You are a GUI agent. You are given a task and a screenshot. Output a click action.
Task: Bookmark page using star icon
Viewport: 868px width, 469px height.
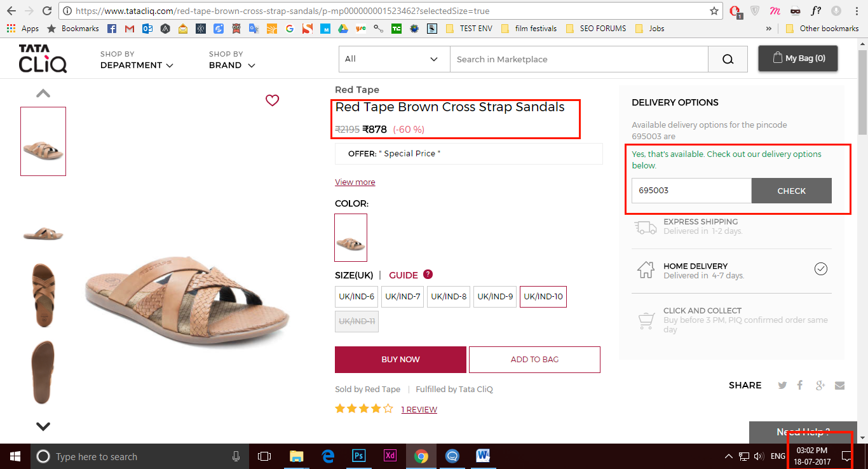tap(714, 11)
